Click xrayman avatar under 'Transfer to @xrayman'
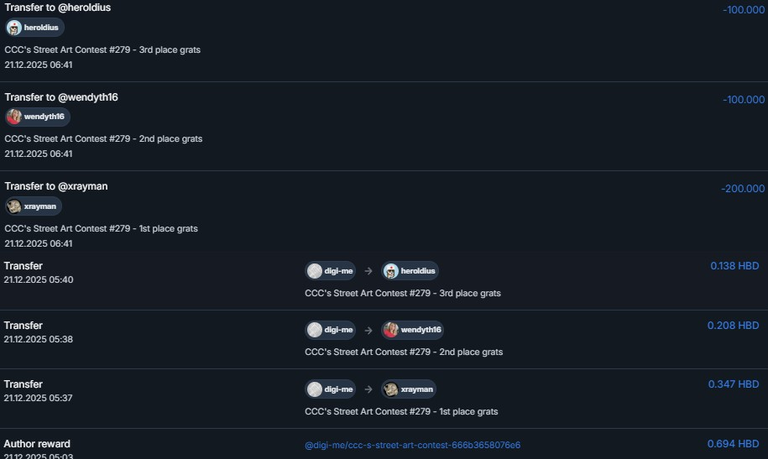 tap(14, 206)
